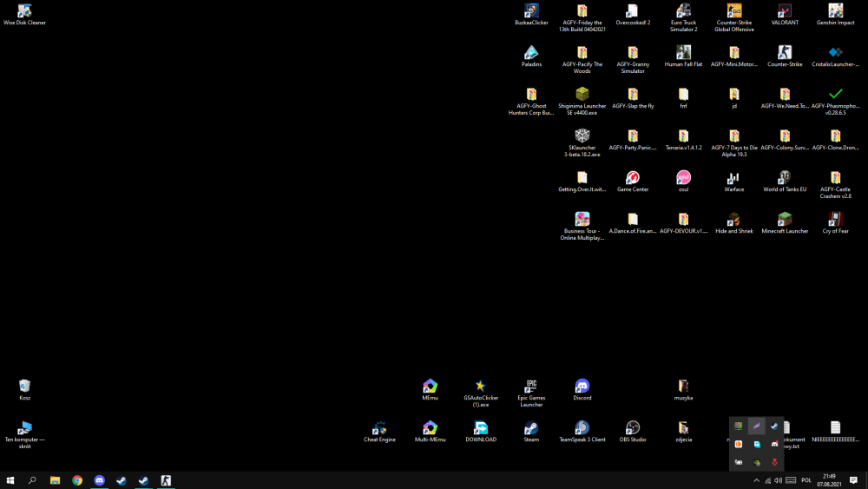The height and width of the screenshot is (489, 868).
Task: Open Wise Disk Cleaner desktop shortcut
Action: pos(24,15)
